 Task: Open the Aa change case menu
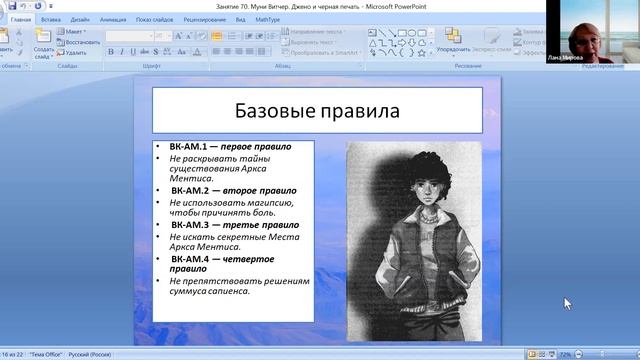click(182, 52)
